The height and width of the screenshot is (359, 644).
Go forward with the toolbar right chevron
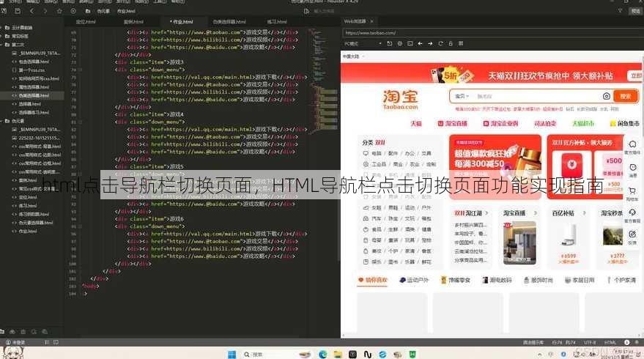tap(45, 11)
